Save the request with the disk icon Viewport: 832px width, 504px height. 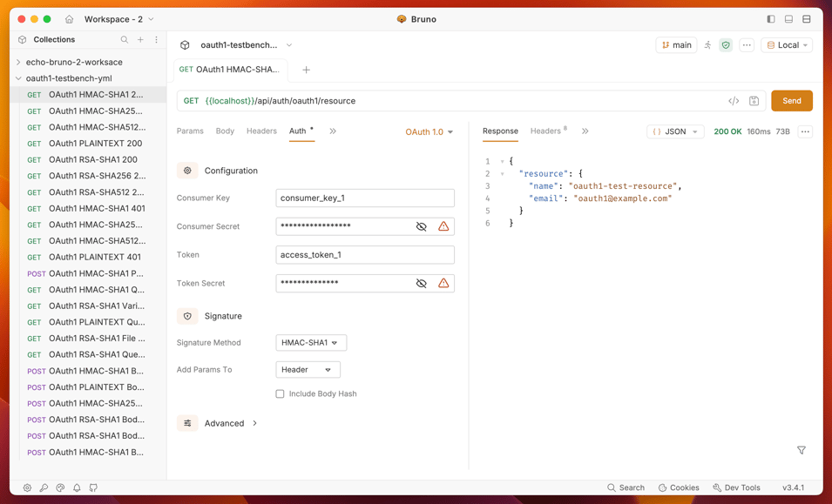pyautogui.click(x=754, y=101)
